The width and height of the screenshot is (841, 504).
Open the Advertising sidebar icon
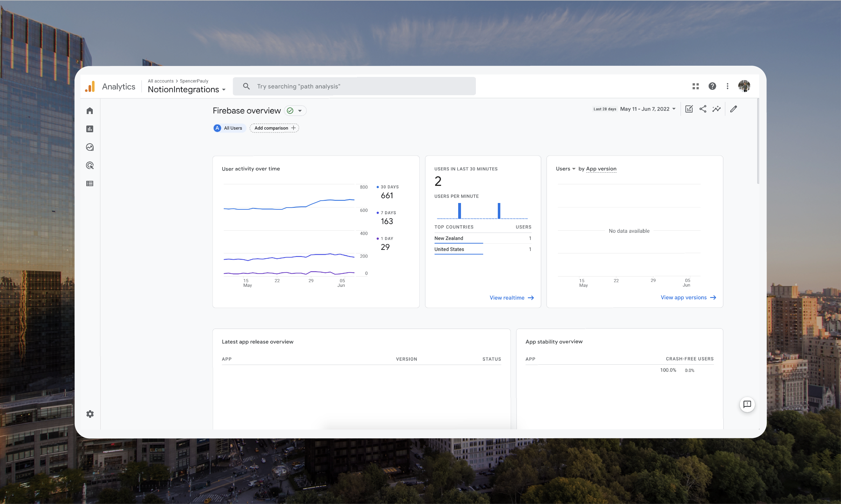click(90, 165)
